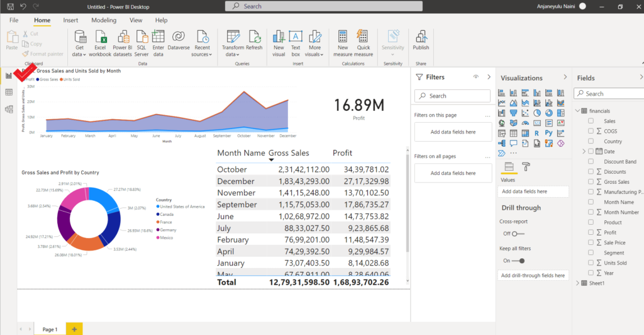Switch to the Model view icon
This screenshot has height=335, width=644.
(9, 109)
